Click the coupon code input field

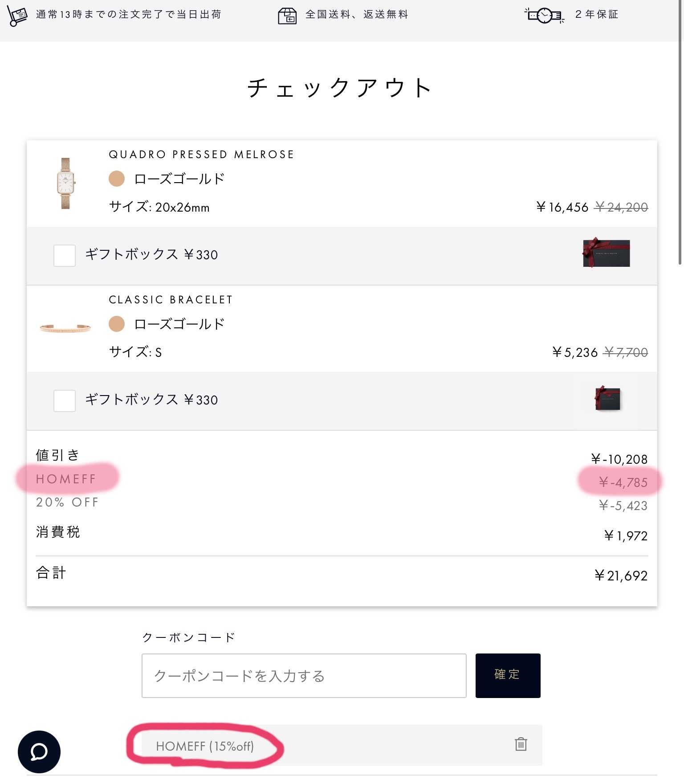[x=304, y=675]
